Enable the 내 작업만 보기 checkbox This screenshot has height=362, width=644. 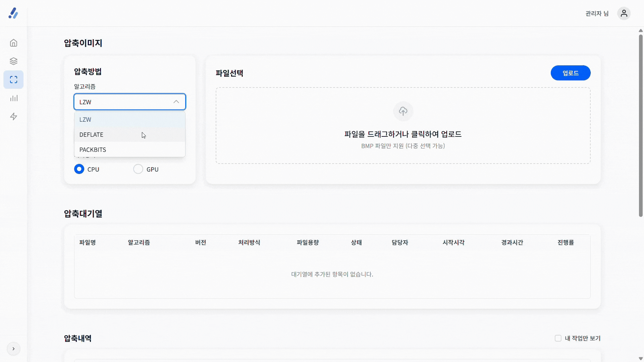tap(558, 338)
